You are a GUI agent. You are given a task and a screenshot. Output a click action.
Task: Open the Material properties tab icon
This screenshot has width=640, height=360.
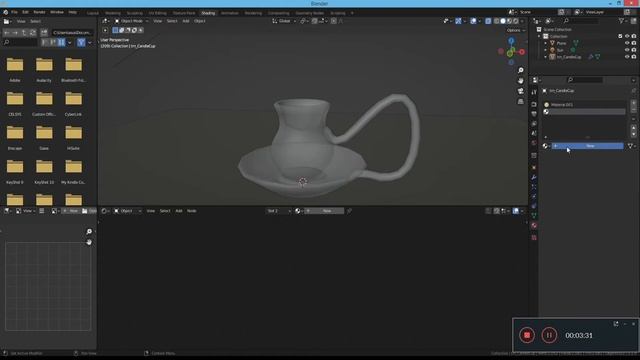tap(534, 225)
